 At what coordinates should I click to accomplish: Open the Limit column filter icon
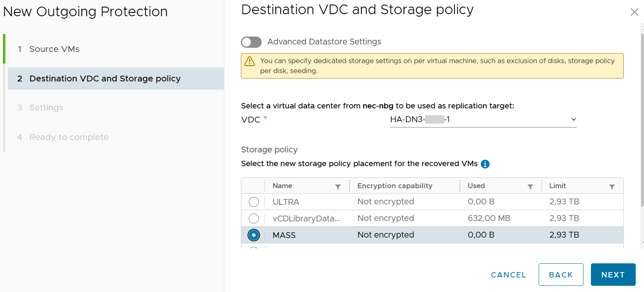(x=612, y=187)
